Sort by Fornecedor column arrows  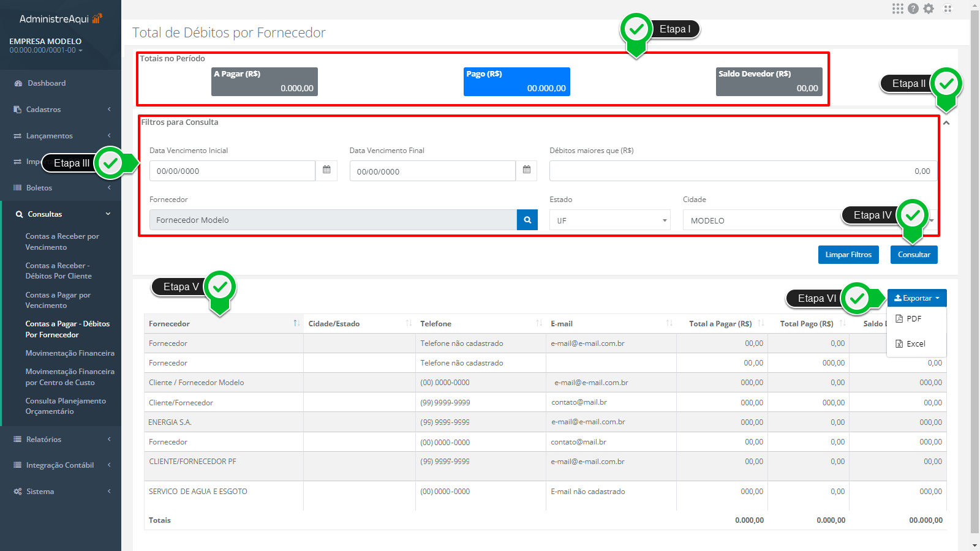296,323
